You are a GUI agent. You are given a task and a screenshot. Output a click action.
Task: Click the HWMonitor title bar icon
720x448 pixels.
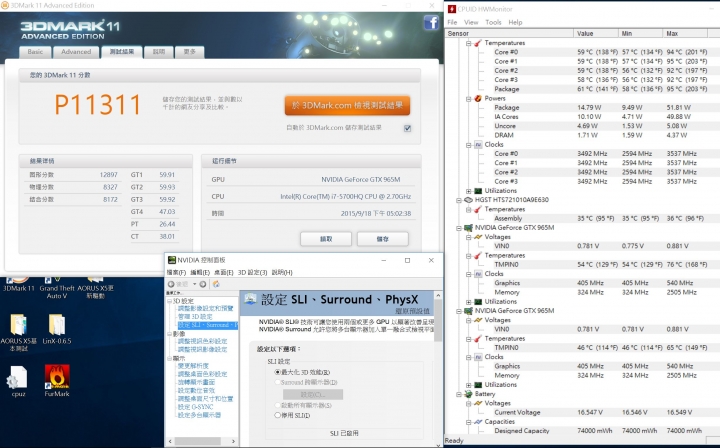[x=452, y=9]
